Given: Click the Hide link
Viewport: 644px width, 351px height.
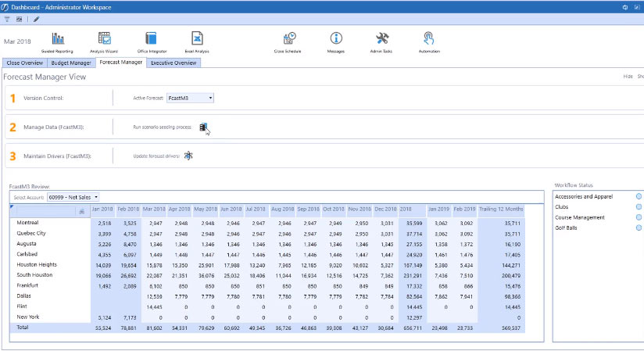Looking at the screenshot, I should tap(627, 77).
